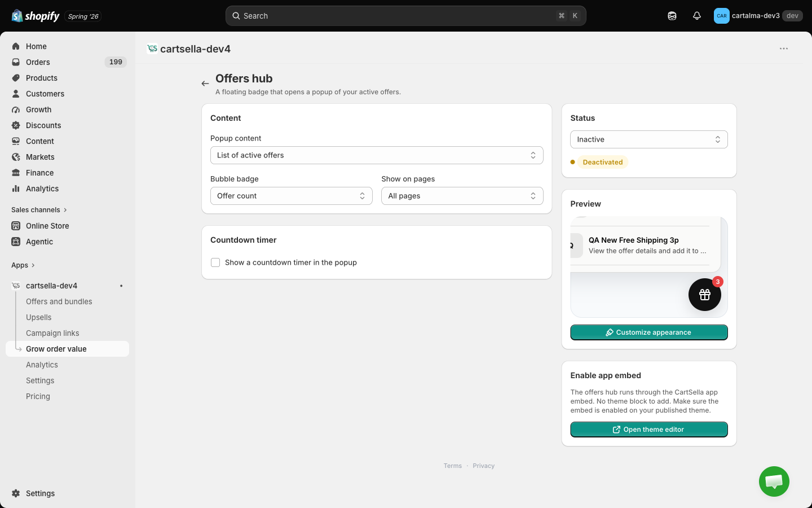Screen dimensions: 812x508
Task: Click the gift bubble badge in preview
Action: 705,295
